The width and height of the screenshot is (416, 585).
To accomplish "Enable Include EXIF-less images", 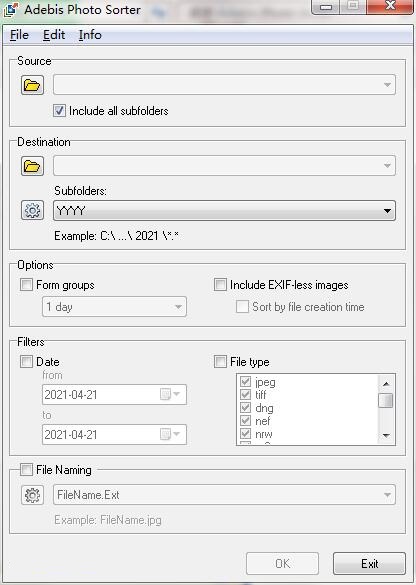I will click(220, 285).
